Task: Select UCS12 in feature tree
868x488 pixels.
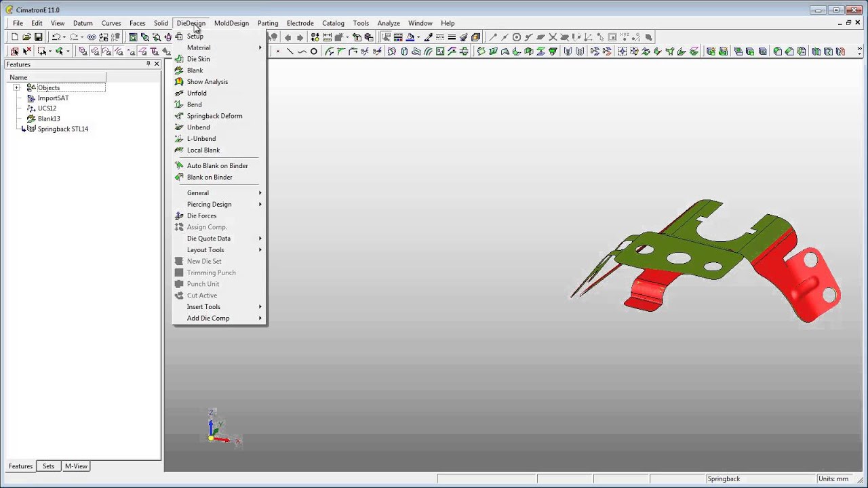Action: click(47, 108)
